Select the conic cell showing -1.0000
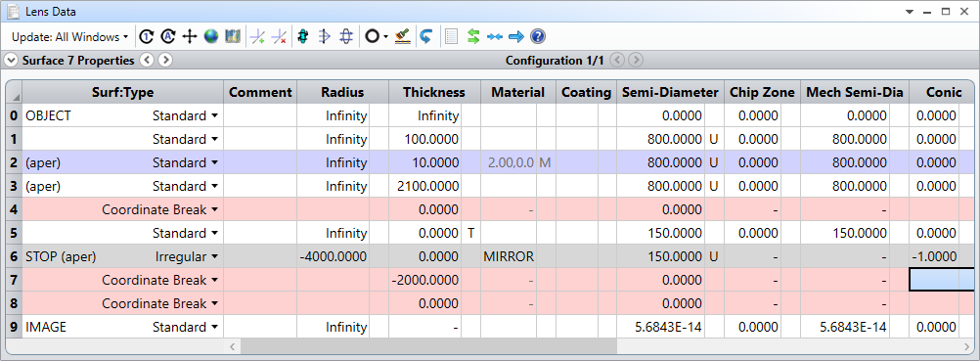The height and width of the screenshot is (361, 980). tap(935, 256)
